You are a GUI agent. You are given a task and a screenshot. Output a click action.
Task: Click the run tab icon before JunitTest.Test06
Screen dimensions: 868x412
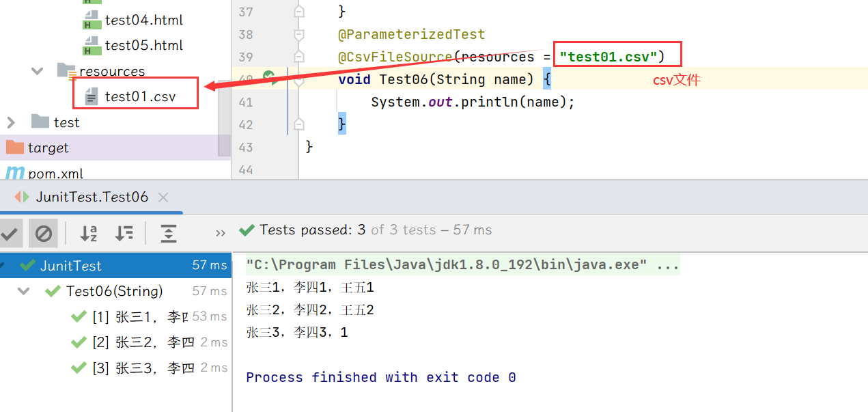(x=23, y=197)
